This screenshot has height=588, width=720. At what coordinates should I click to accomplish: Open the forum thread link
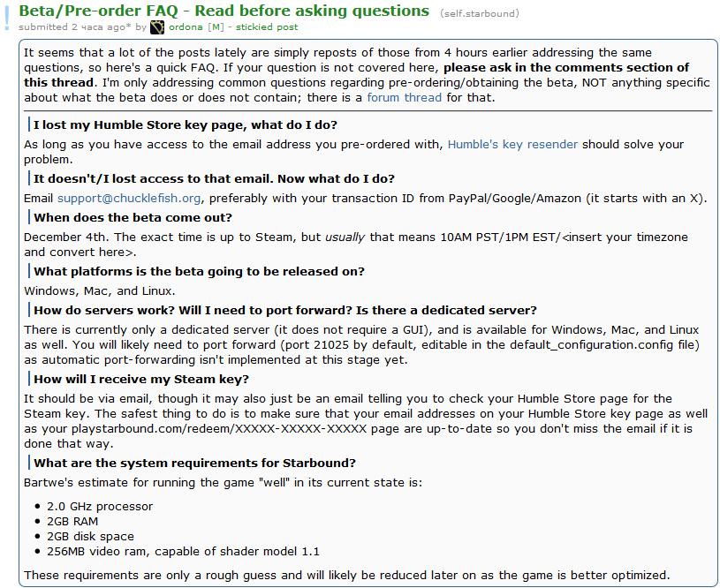(404, 97)
